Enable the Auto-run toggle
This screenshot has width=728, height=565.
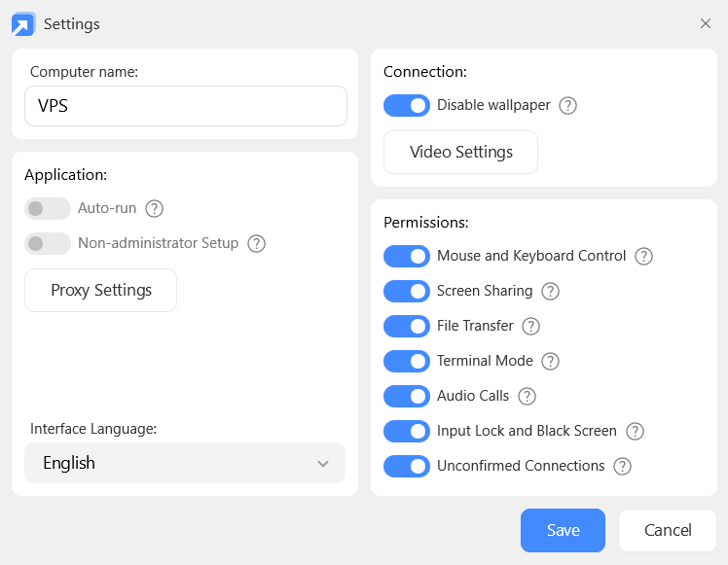click(x=48, y=208)
